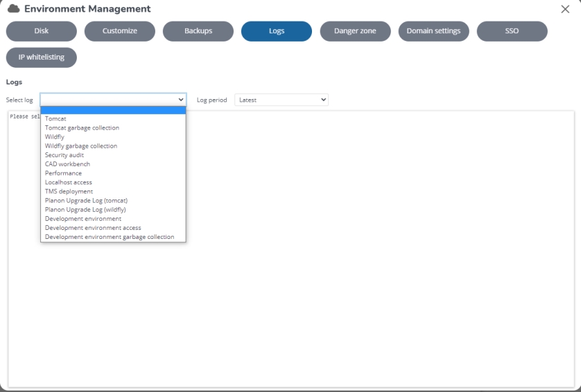The height and width of the screenshot is (392, 581).
Task: Pick Security audit log option
Action: click(x=64, y=155)
